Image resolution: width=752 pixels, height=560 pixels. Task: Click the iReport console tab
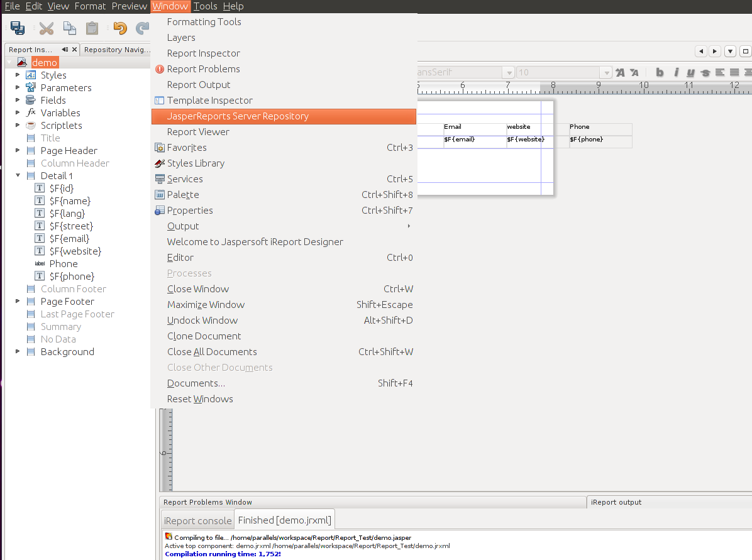pyautogui.click(x=197, y=520)
